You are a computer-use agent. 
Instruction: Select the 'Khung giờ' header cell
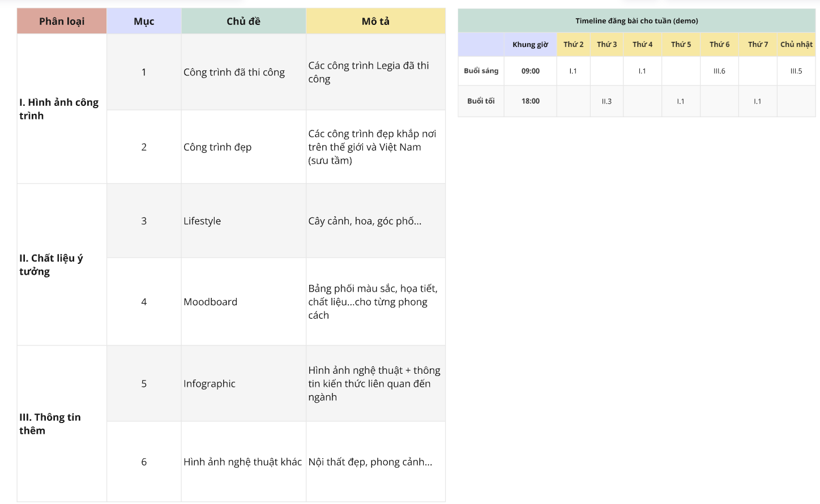(x=530, y=44)
